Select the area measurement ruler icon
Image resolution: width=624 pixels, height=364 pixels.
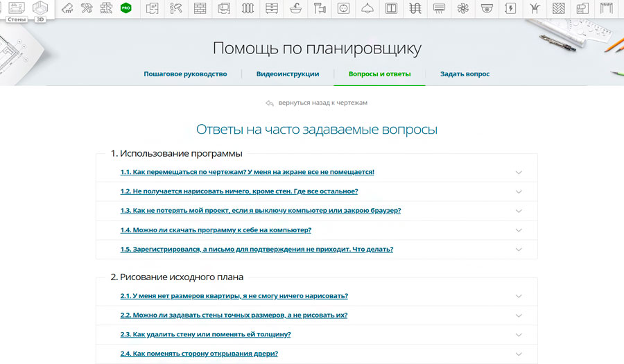pyautogui.click(x=67, y=8)
